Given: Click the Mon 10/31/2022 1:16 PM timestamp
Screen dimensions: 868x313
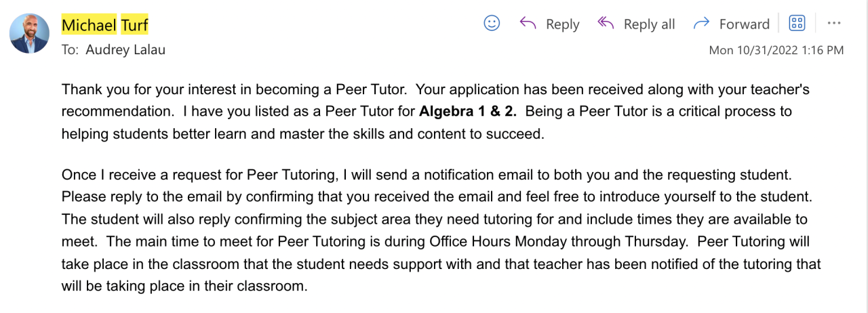Looking at the screenshot, I should pos(776,50).
